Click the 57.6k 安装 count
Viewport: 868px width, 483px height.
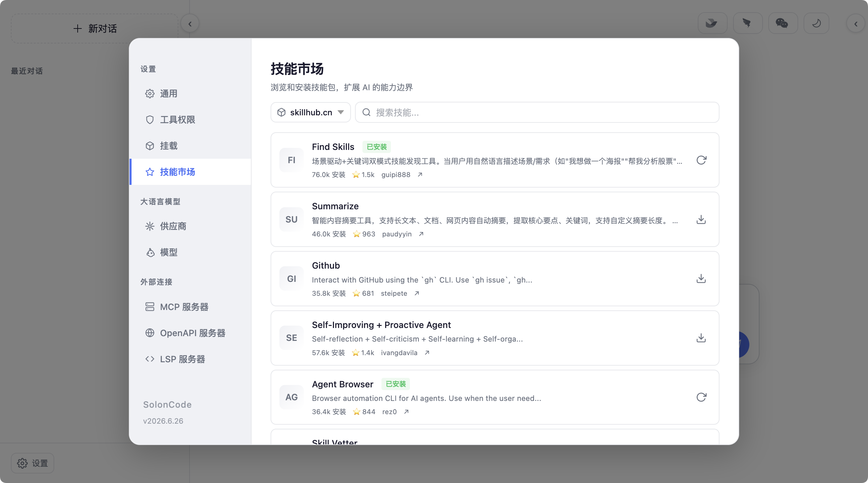329,353
